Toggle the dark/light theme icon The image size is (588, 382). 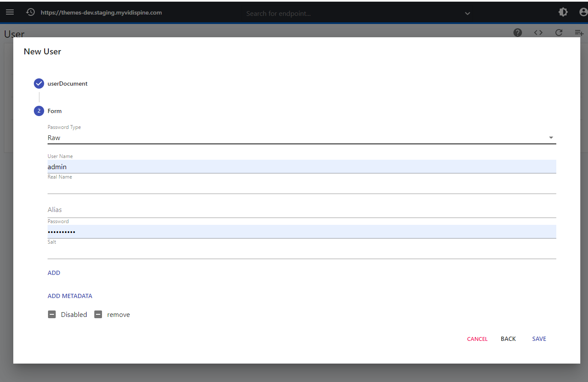(563, 12)
